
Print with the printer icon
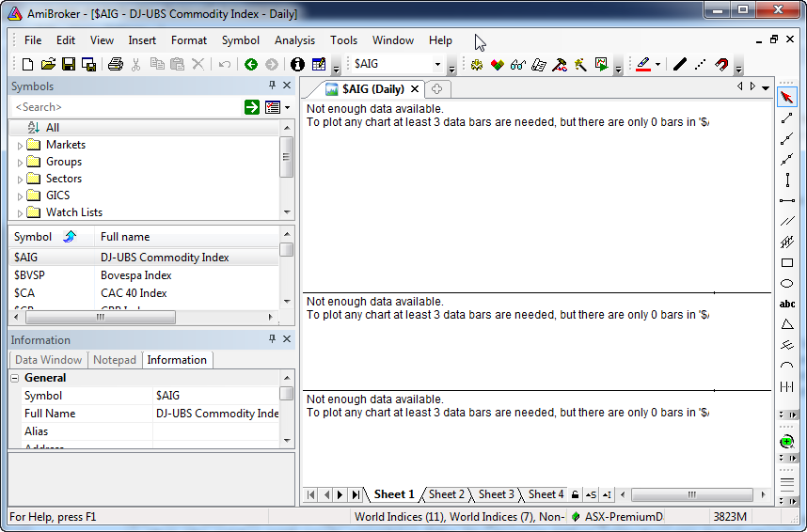pos(116,64)
